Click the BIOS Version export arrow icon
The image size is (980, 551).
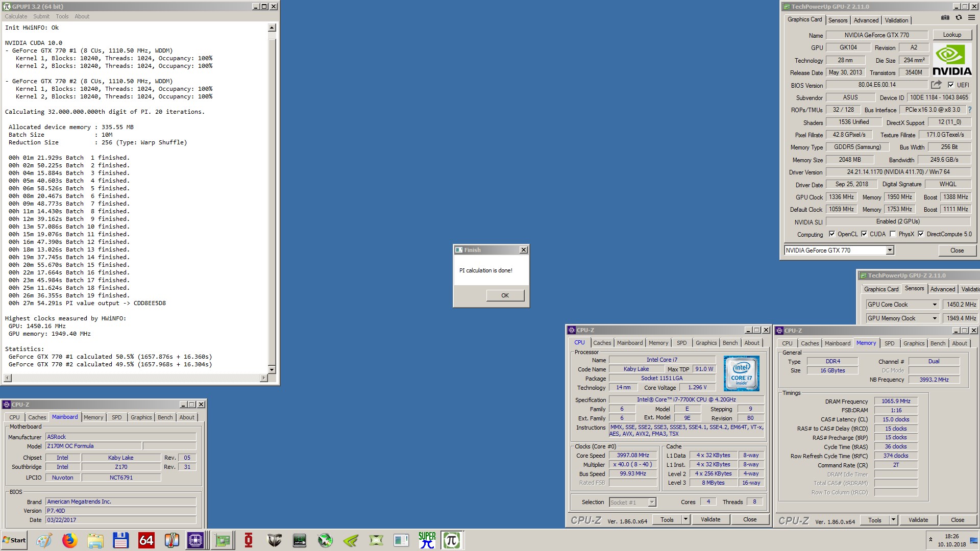coord(936,85)
